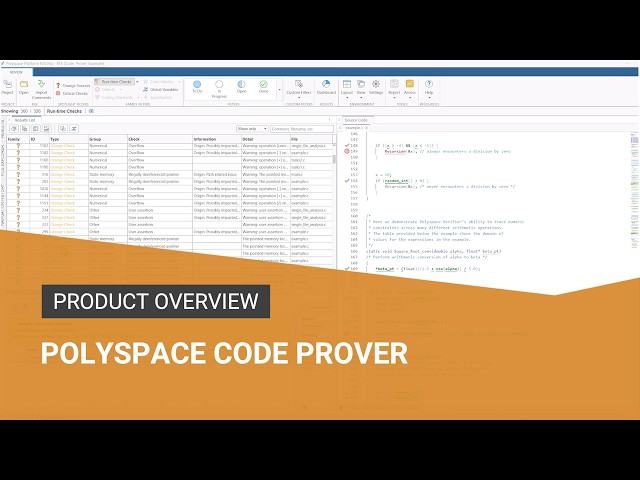640x480 pixels.
Task: Sort results by the Detail column
Action: pos(266,139)
